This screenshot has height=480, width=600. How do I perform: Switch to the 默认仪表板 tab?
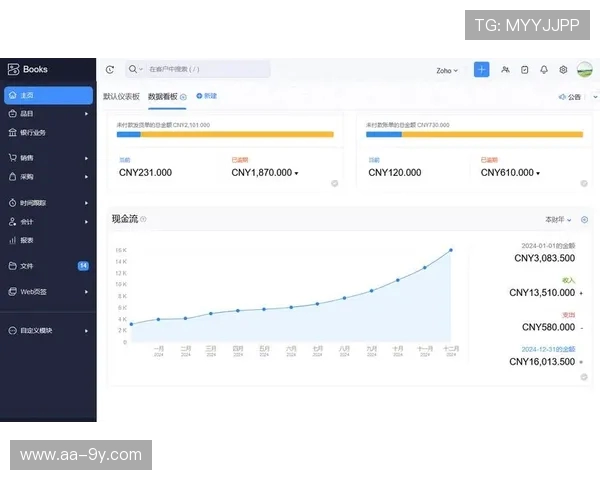[x=121, y=96]
